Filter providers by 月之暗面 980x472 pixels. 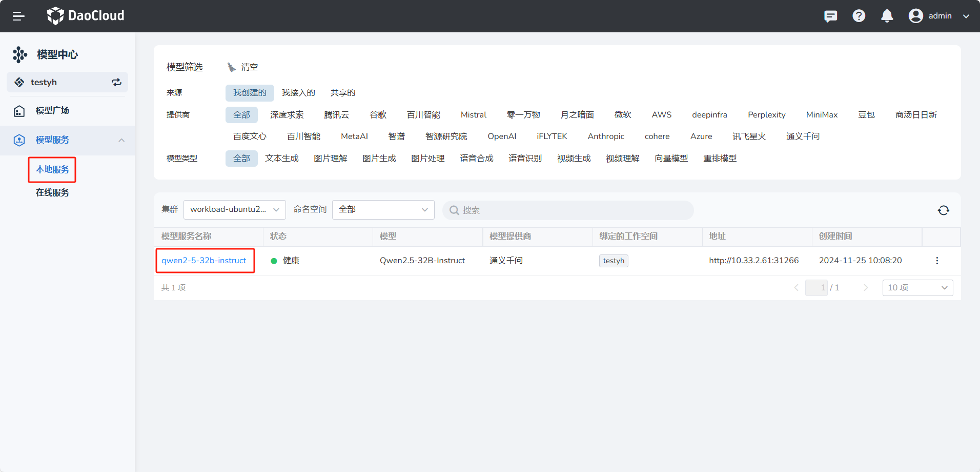[577, 115]
